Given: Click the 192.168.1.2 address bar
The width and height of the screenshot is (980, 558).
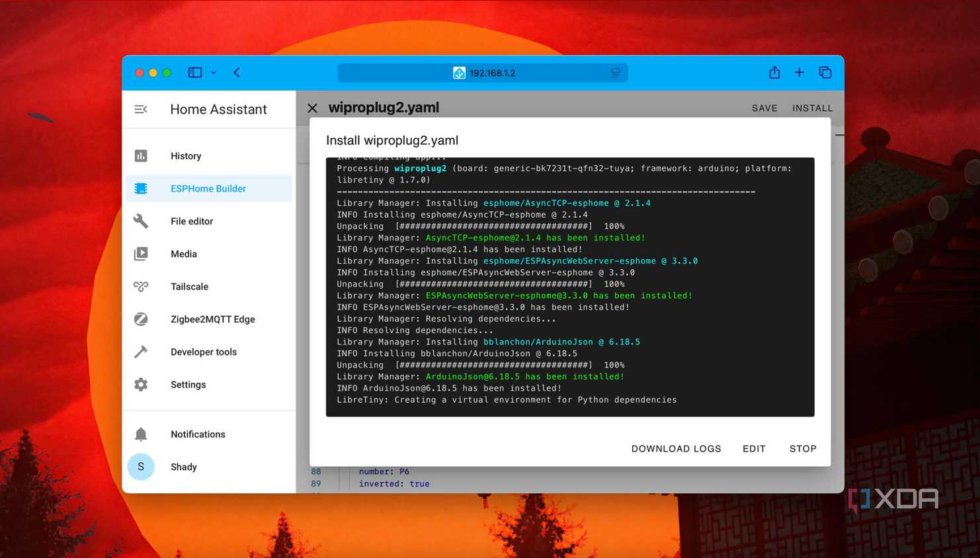Looking at the screenshot, I should pos(483,73).
